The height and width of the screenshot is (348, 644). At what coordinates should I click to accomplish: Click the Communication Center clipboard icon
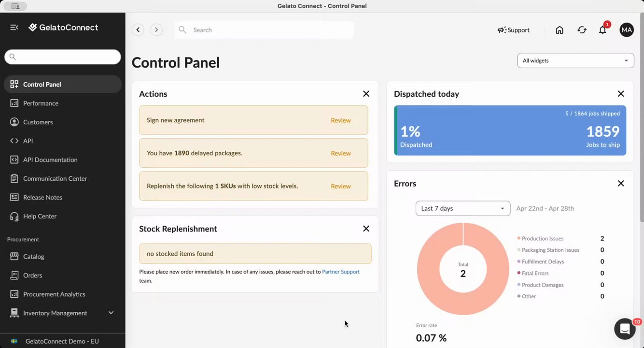point(14,178)
